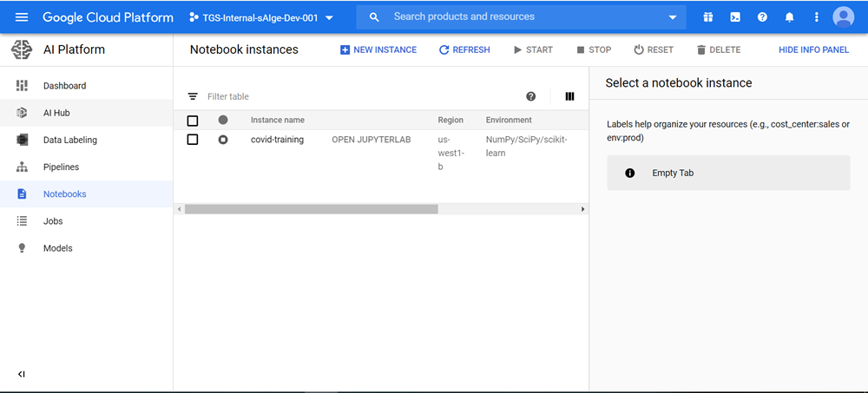Click the NumPy/SciPy/scikit-learn environment cell

[527, 147]
